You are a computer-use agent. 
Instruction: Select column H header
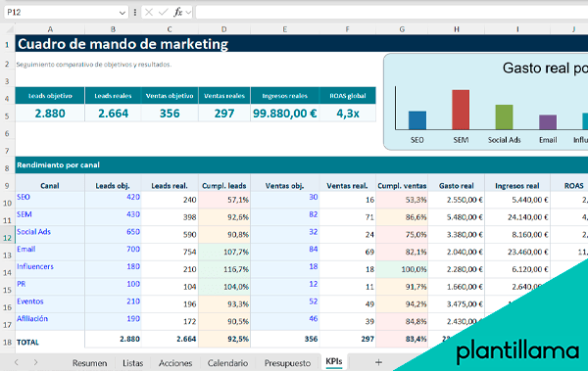(457, 29)
